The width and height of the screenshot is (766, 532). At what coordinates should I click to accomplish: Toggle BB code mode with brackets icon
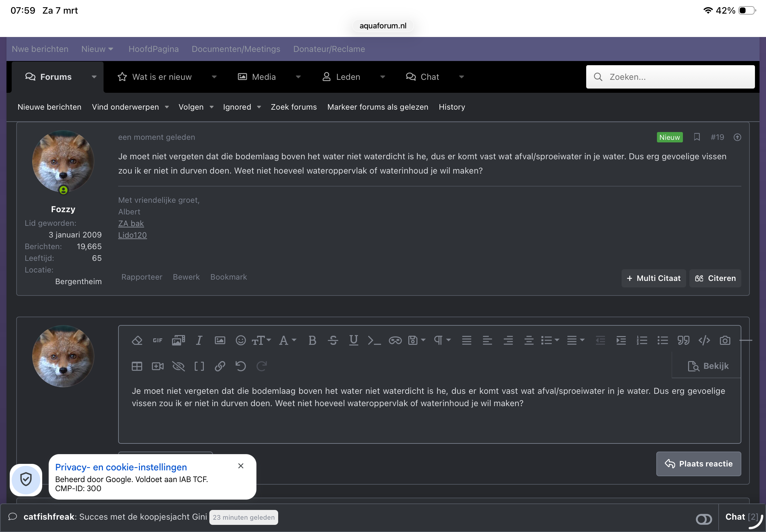pyautogui.click(x=199, y=366)
